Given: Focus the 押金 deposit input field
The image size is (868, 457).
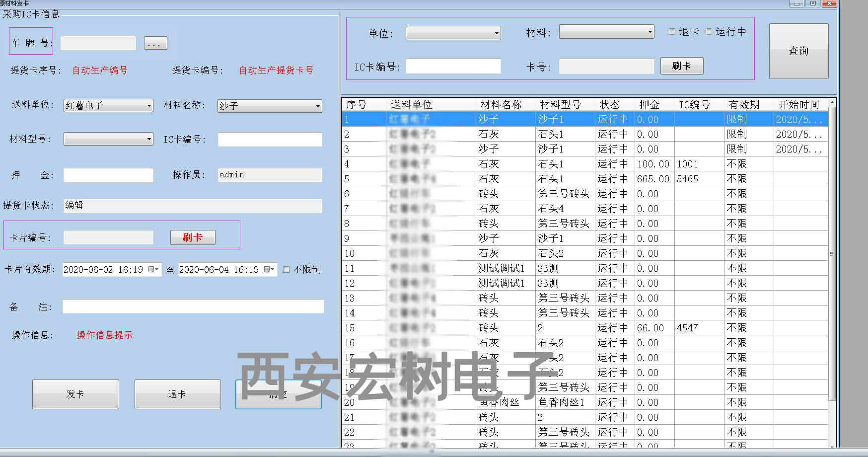Looking at the screenshot, I should coord(108,175).
